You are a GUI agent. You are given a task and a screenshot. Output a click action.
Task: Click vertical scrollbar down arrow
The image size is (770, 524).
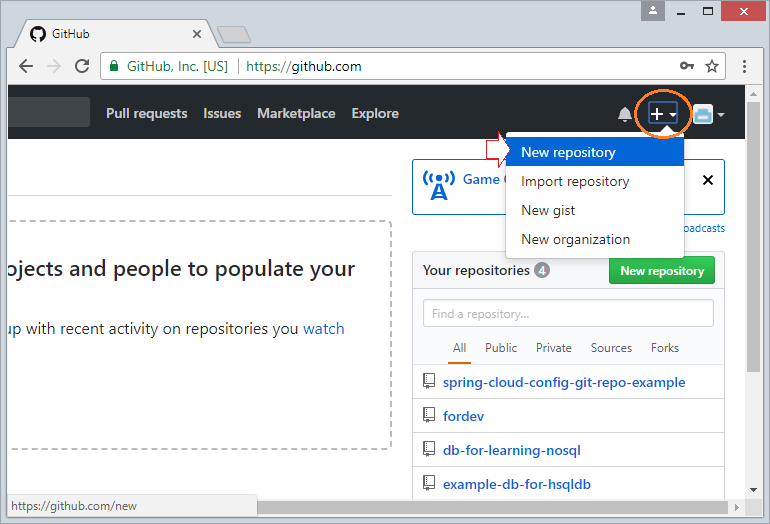(753, 490)
